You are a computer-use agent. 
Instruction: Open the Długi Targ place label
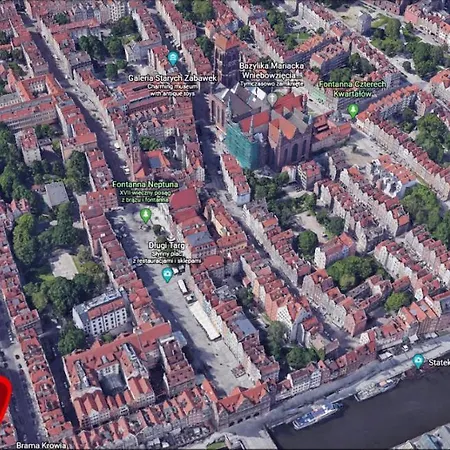tap(166, 245)
